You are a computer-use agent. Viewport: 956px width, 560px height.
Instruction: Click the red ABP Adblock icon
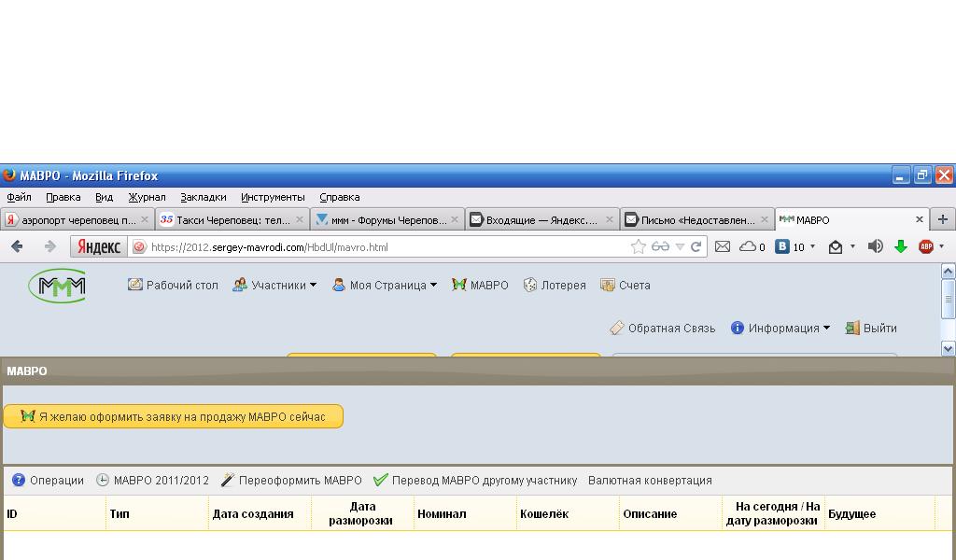(x=926, y=246)
